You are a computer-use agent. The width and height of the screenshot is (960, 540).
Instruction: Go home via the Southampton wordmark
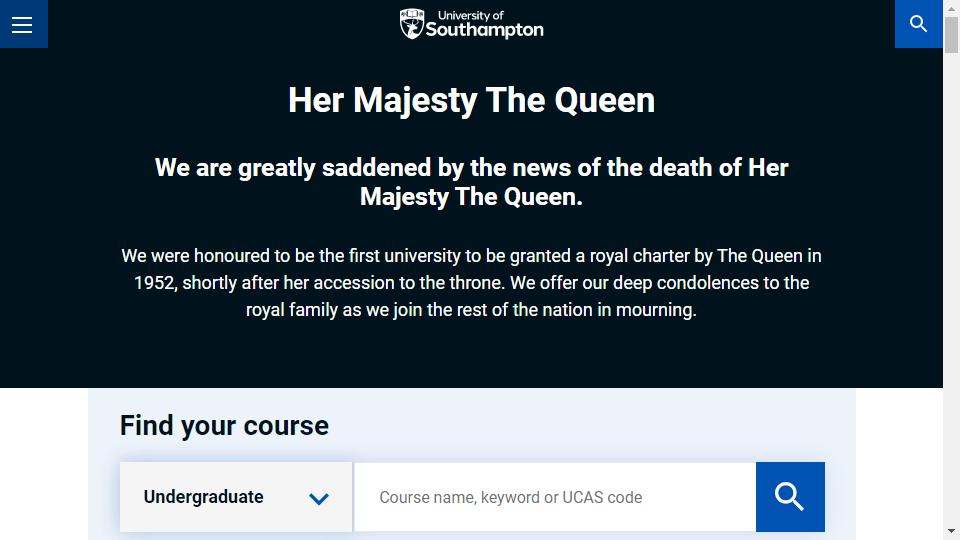coord(484,29)
